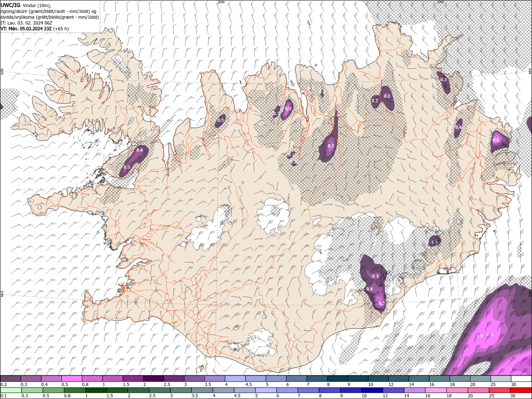Image resolution: width=532 pixels, height=399 pixels.
Task: Click the dark teal snow swatch labeled 8
Action: point(337,379)
